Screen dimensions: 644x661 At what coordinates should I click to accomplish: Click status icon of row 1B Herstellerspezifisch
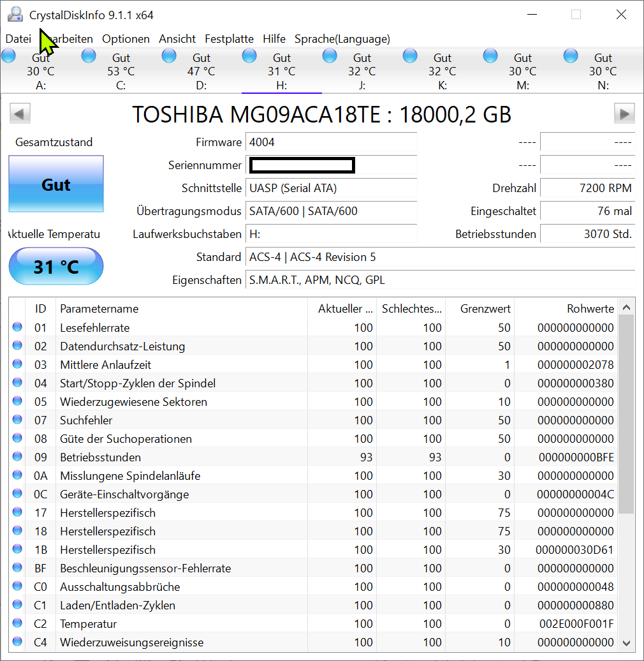tap(17, 549)
